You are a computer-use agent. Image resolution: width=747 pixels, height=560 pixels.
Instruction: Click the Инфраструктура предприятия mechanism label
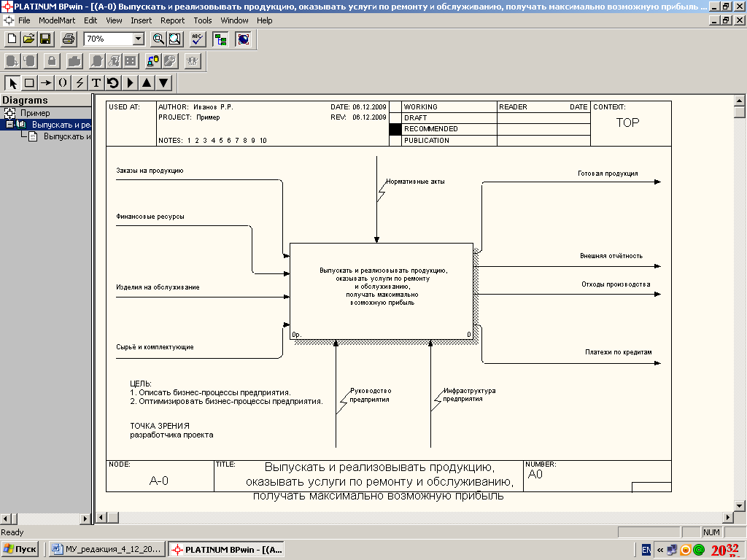[x=469, y=395]
